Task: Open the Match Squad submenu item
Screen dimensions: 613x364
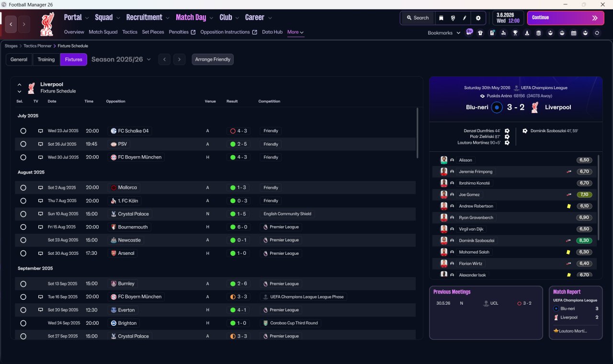Action: pyautogui.click(x=103, y=32)
